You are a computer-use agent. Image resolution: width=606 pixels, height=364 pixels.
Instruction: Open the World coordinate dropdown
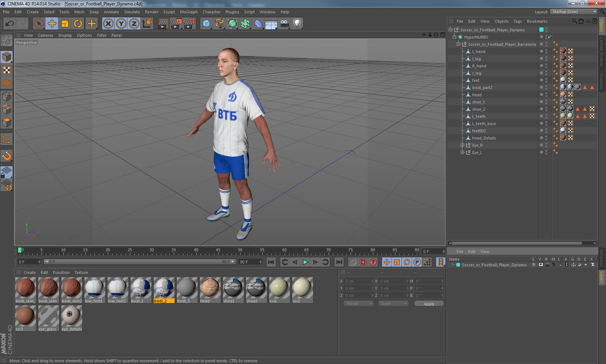(359, 303)
